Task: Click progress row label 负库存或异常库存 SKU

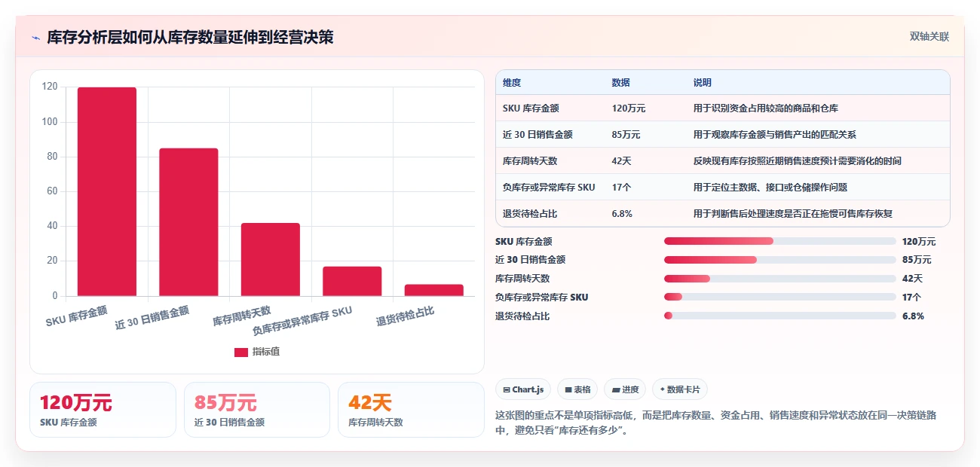Action: 541,298
